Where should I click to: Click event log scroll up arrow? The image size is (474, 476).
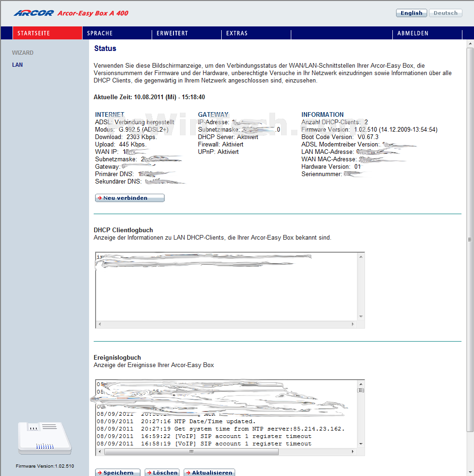tap(361, 384)
